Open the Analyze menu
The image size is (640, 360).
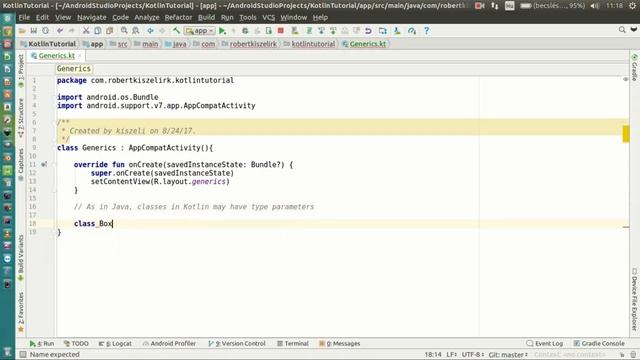pos(147,18)
